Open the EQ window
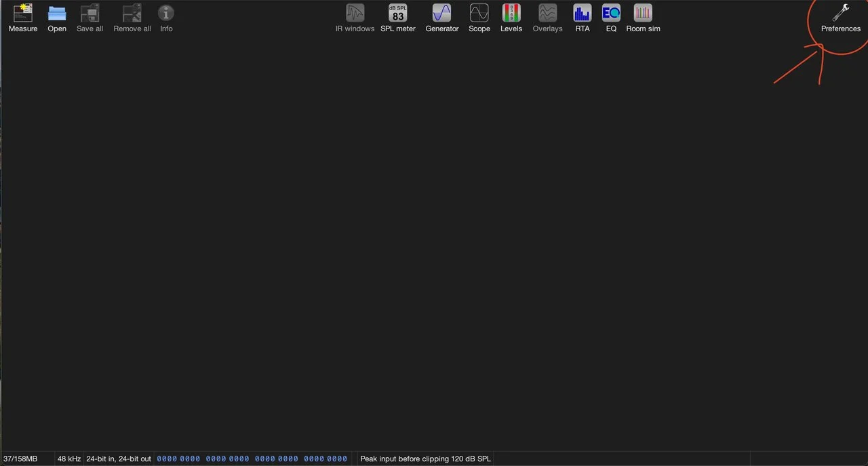The image size is (868, 466). 611,14
